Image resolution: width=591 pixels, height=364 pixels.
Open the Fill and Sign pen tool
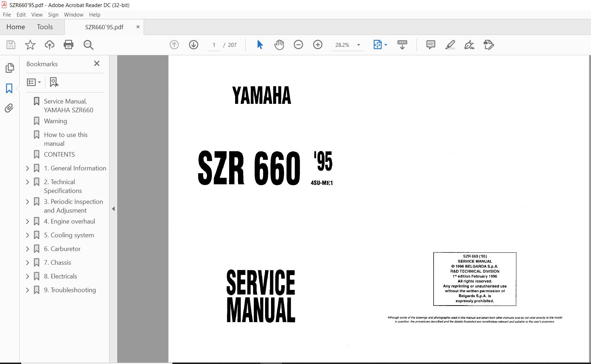tap(469, 45)
